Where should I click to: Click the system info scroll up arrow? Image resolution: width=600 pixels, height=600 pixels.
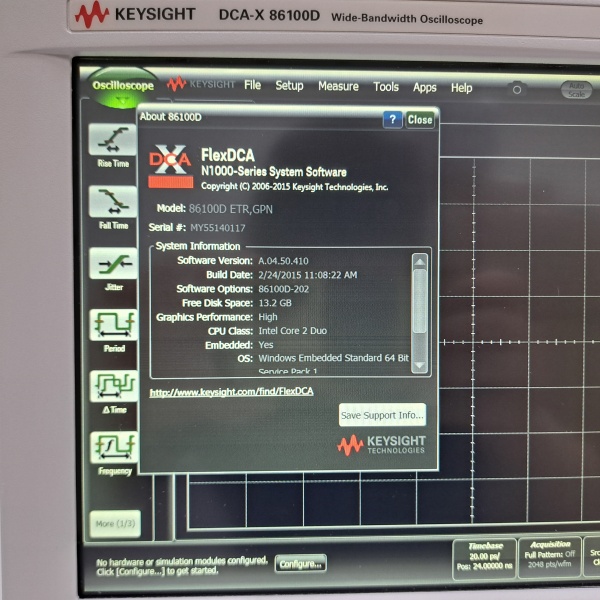[420, 262]
